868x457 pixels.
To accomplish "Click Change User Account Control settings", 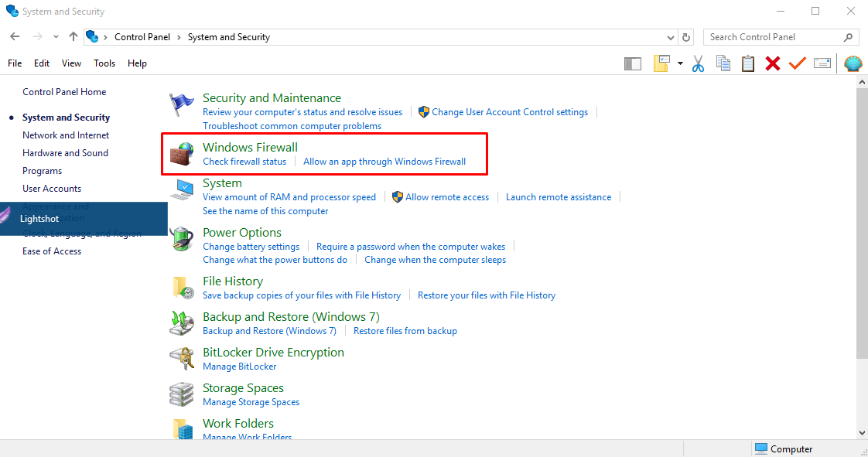I will [x=510, y=112].
